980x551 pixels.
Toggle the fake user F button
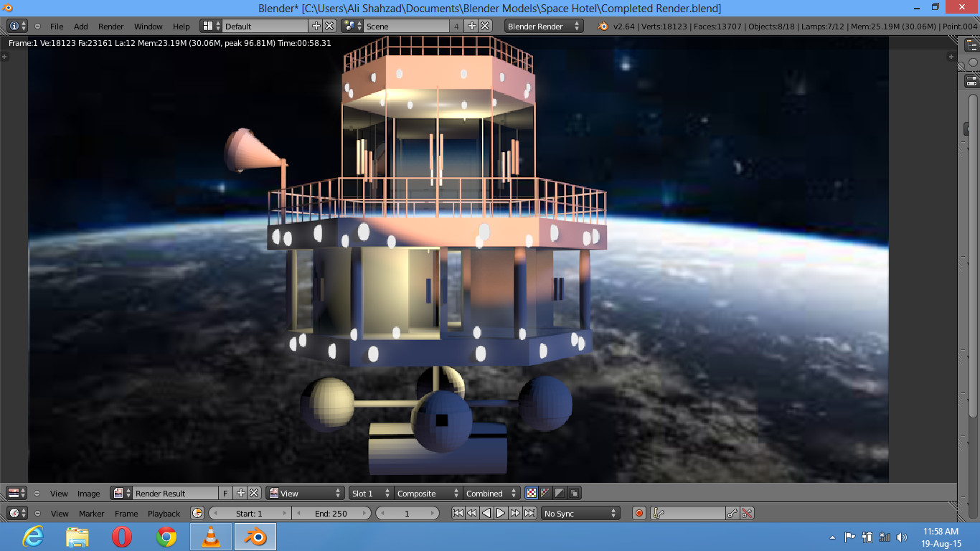click(226, 494)
